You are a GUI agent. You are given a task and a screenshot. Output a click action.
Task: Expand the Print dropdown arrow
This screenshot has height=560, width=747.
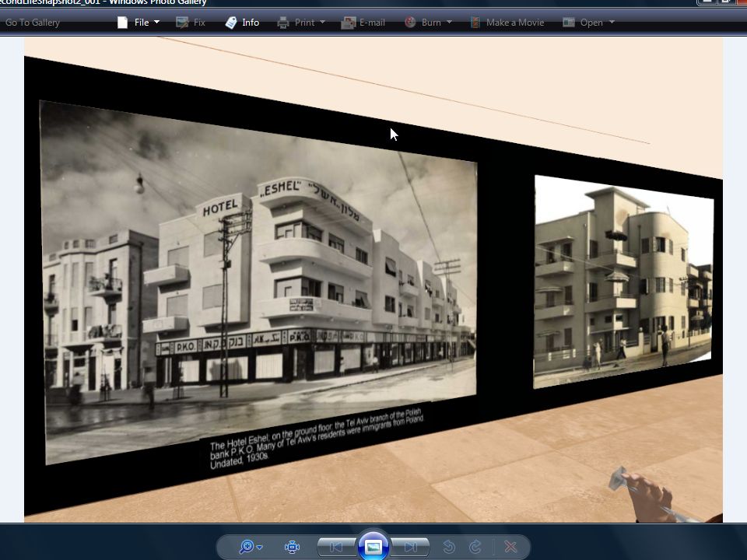(322, 23)
